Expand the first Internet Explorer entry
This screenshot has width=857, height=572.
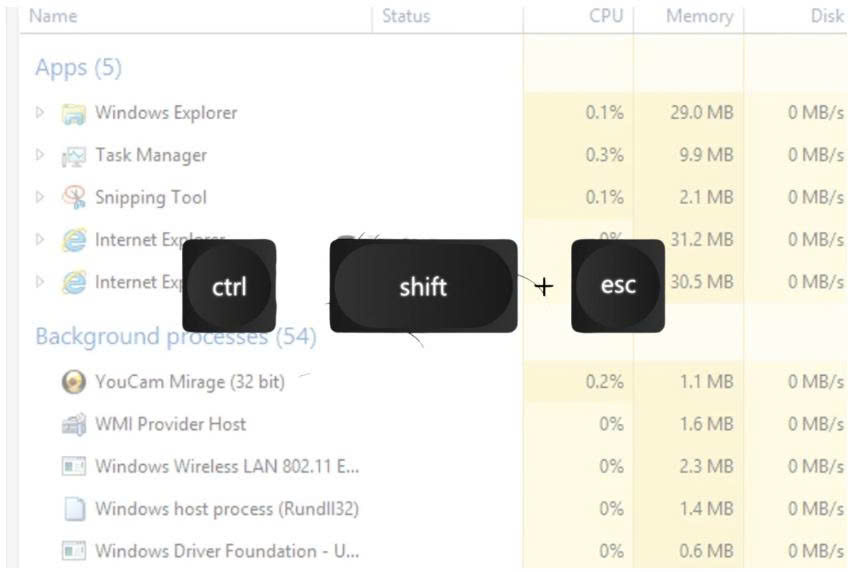(x=39, y=239)
